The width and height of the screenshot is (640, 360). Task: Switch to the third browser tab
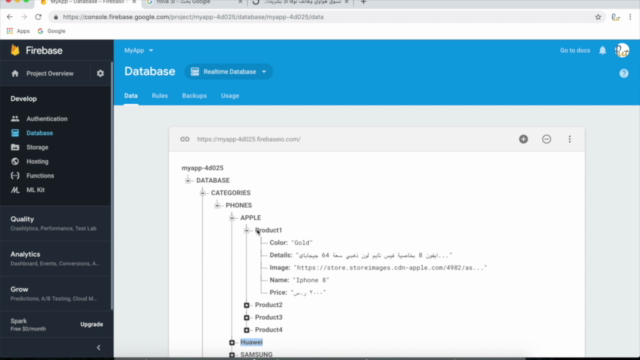point(302,2)
